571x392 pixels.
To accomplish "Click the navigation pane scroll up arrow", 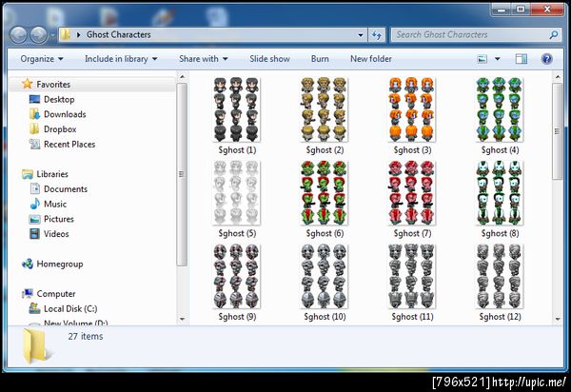I will click(x=182, y=77).
